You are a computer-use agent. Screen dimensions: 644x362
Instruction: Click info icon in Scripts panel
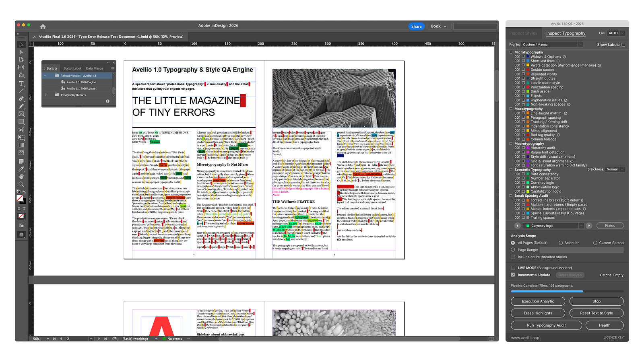[x=107, y=101]
